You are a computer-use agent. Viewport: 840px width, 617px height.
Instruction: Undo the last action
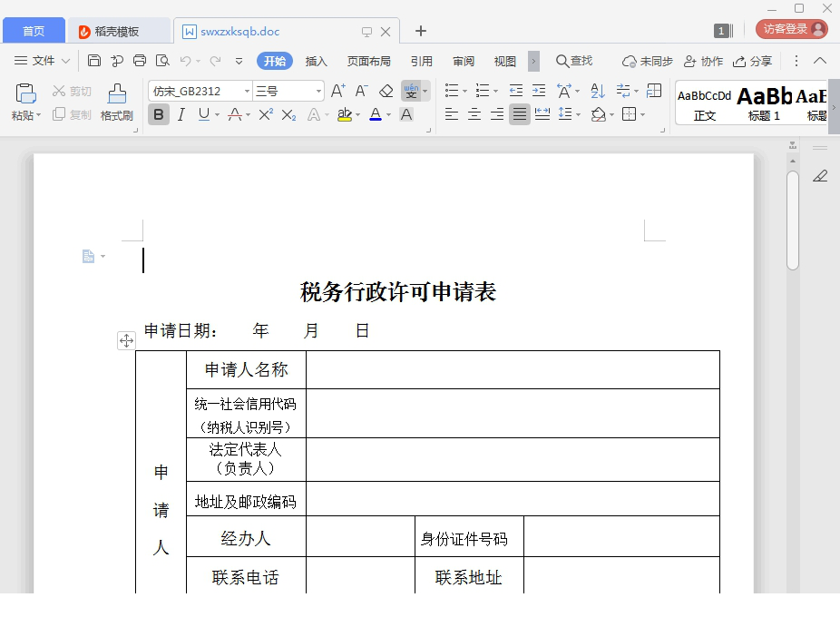coord(185,61)
